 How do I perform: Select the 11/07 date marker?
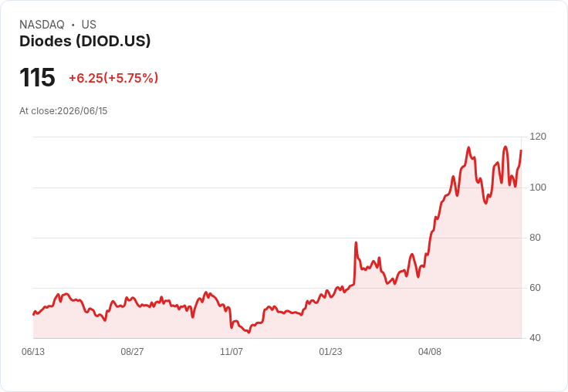tap(231, 352)
